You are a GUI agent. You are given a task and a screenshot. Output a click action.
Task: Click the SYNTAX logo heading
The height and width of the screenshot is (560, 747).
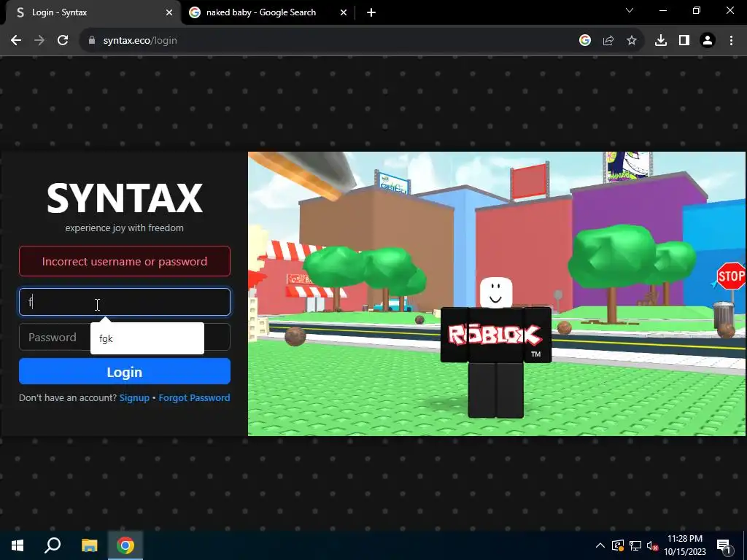pos(124,198)
